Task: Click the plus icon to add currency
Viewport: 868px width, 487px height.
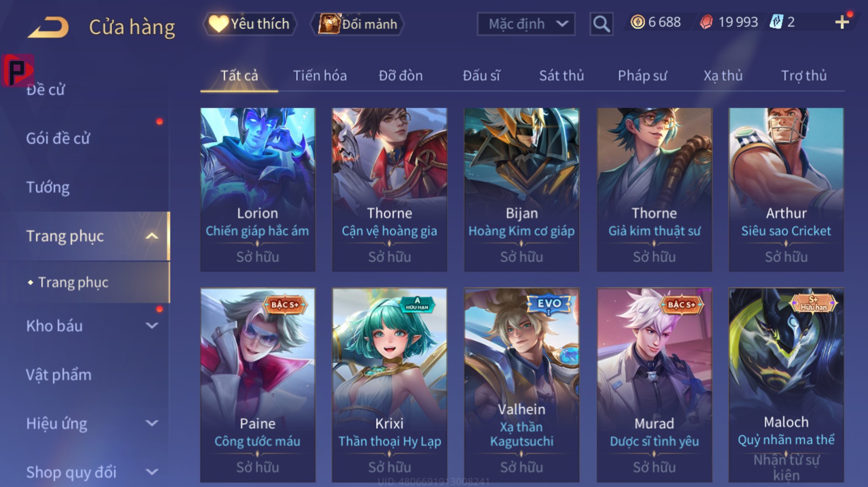Action: [x=842, y=22]
